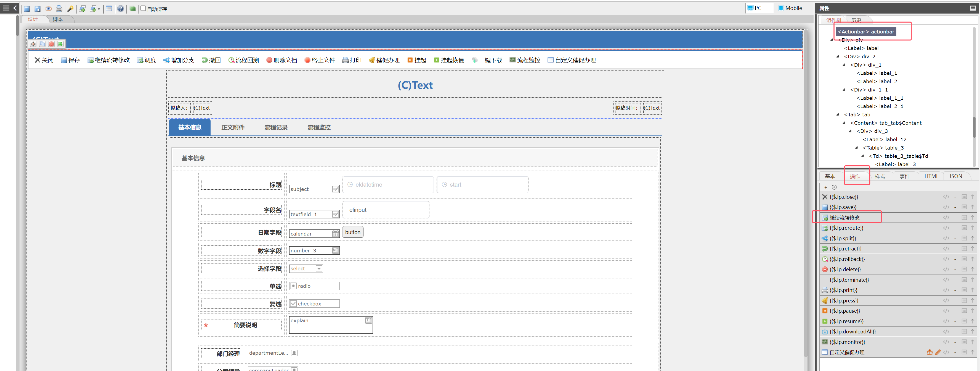Open the 流程记录 tab
The height and width of the screenshot is (371, 980).
tap(276, 128)
